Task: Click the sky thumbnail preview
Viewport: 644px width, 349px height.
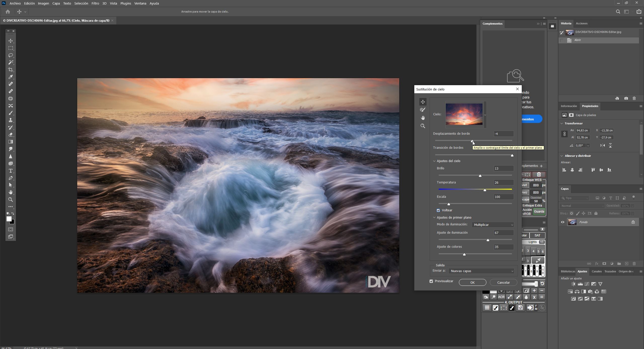Action: (464, 115)
